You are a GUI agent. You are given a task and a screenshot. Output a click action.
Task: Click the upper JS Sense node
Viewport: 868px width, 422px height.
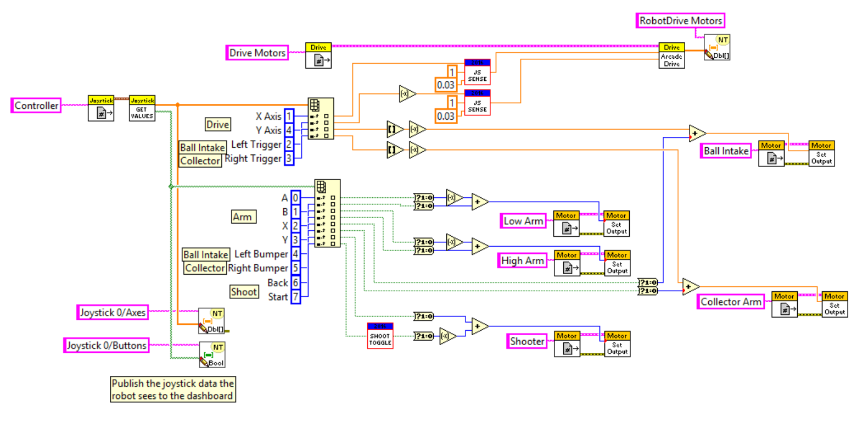[x=477, y=72]
